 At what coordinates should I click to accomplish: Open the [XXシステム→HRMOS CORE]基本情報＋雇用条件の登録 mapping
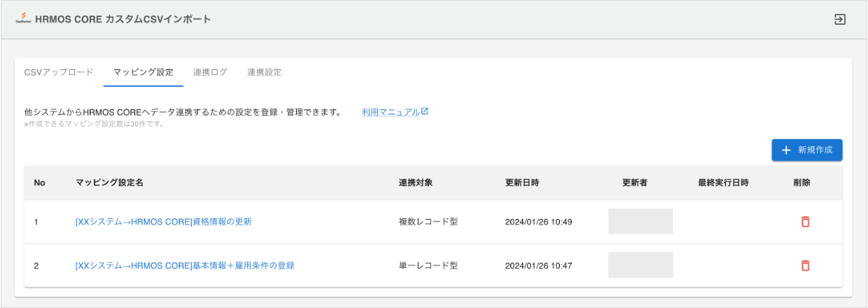point(184,266)
